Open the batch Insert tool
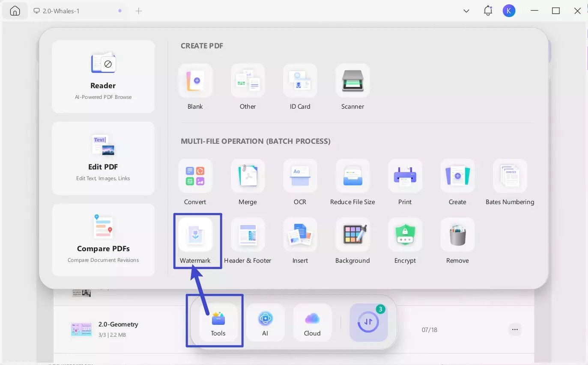Image resolution: width=588 pixels, height=365 pixels. (300, 234)
